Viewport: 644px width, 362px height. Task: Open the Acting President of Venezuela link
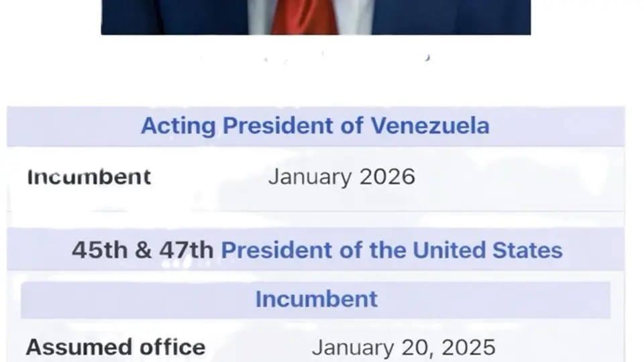pos(315,125)
